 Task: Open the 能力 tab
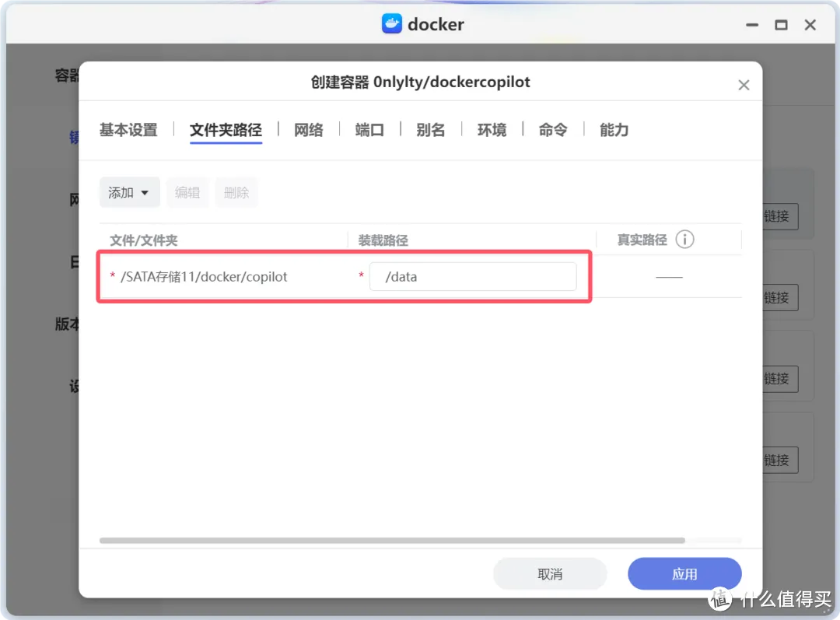(614, 130)
